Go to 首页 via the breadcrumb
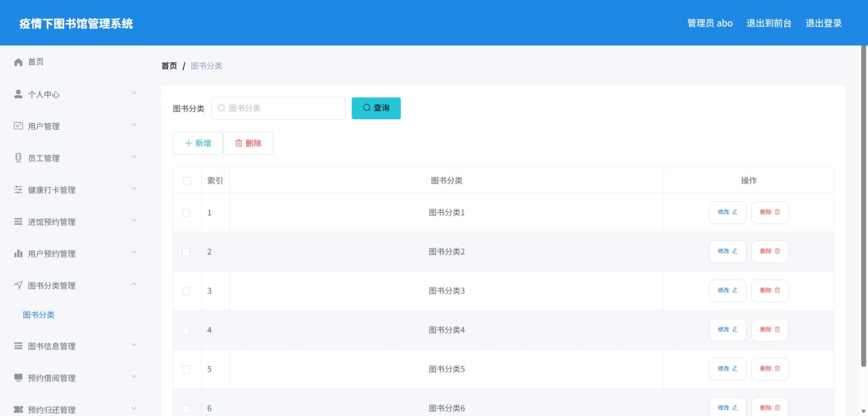Screen dimensions: 868x416 coord(169,66)
